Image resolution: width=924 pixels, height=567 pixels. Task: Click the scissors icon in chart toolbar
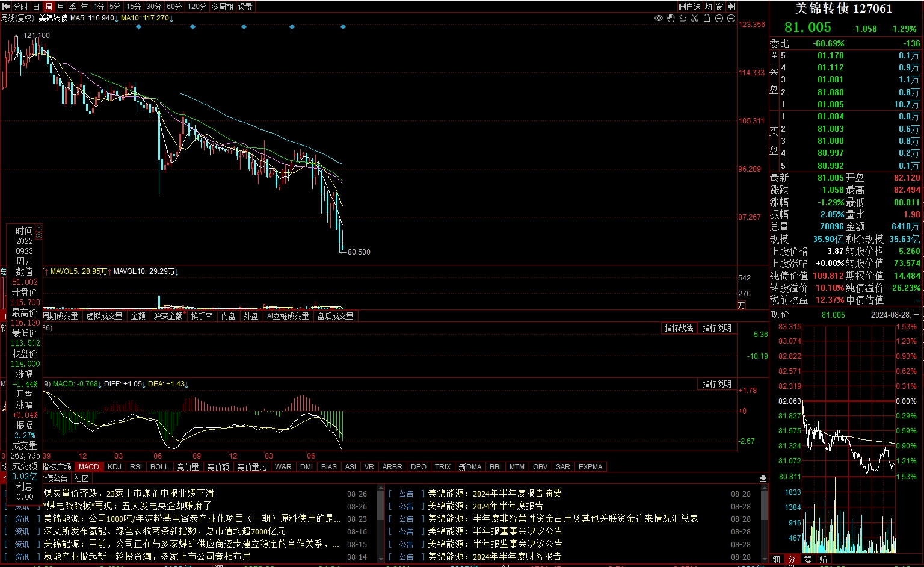(695, 19)
